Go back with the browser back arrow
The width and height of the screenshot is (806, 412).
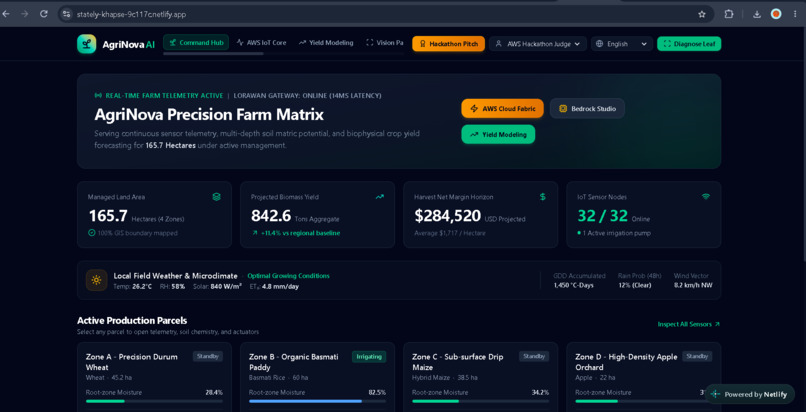pyautogui.click(x=6, y=14)
